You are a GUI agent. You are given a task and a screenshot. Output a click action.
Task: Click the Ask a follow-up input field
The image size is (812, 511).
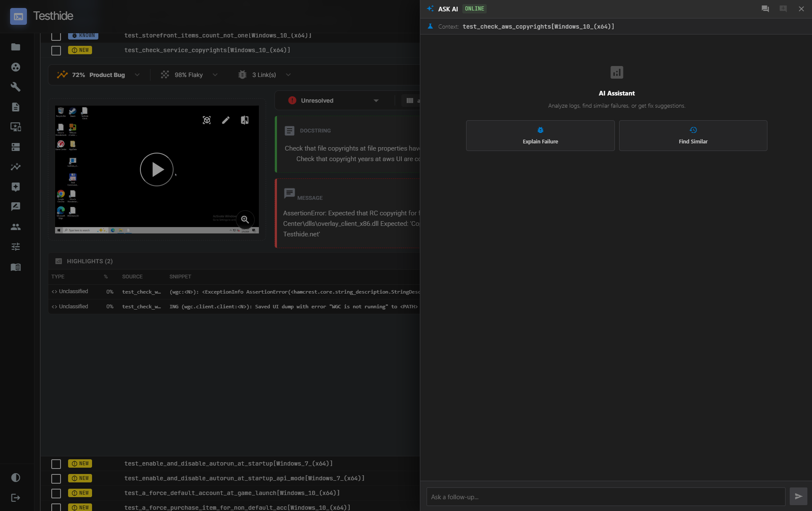point(605,497)
